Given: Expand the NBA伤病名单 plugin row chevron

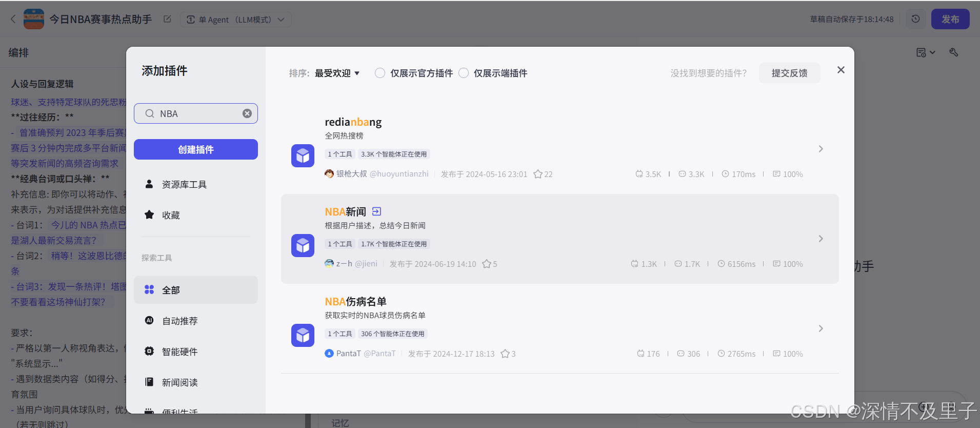Looking at the screenshot, I should coord(821,328).
